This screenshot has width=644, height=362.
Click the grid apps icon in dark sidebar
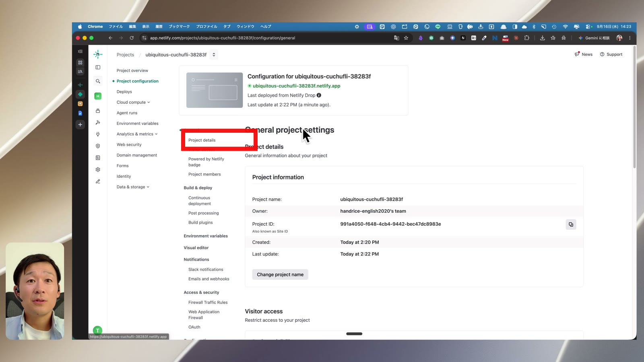click(x=80, y=62)
